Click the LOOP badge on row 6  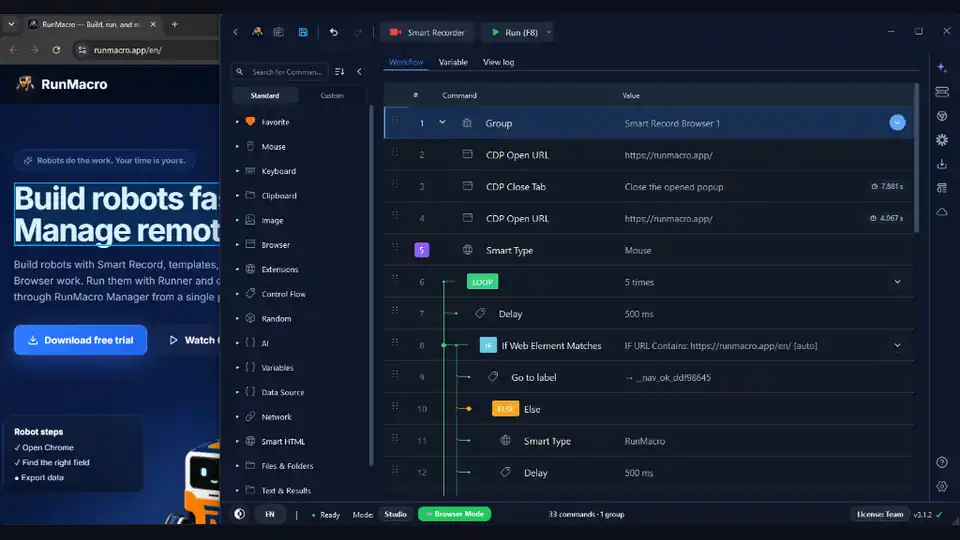click(x=482, y=282)
